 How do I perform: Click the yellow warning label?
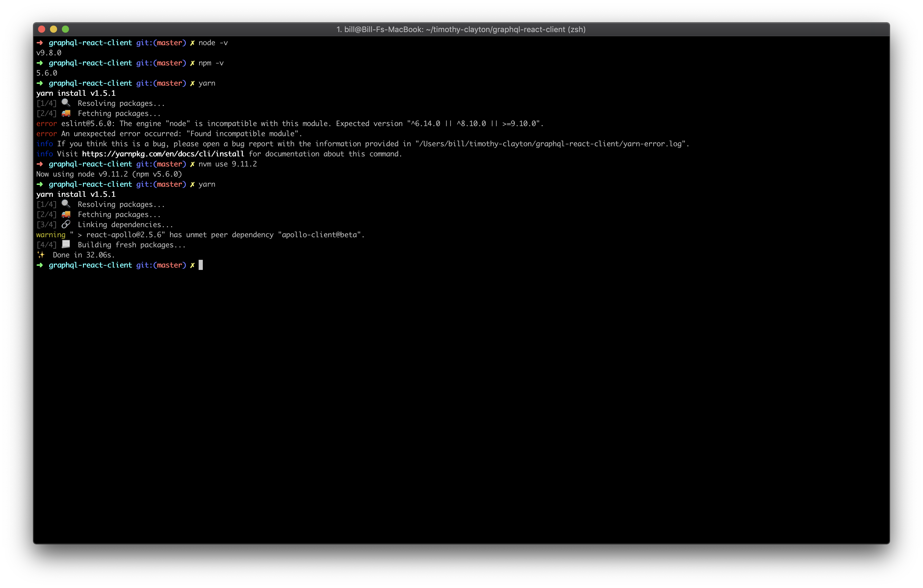click(51, 235)
